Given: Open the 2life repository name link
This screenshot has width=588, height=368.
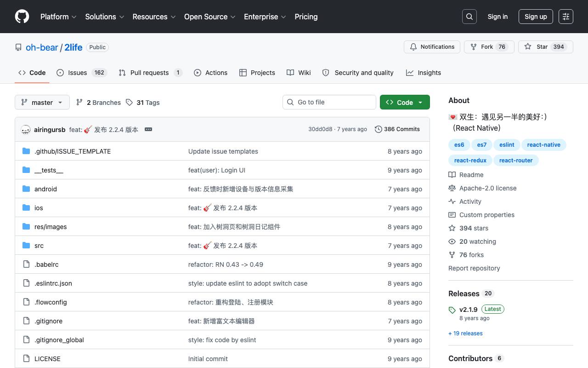Looking at the screenshot, I should [x=73, y=47].
